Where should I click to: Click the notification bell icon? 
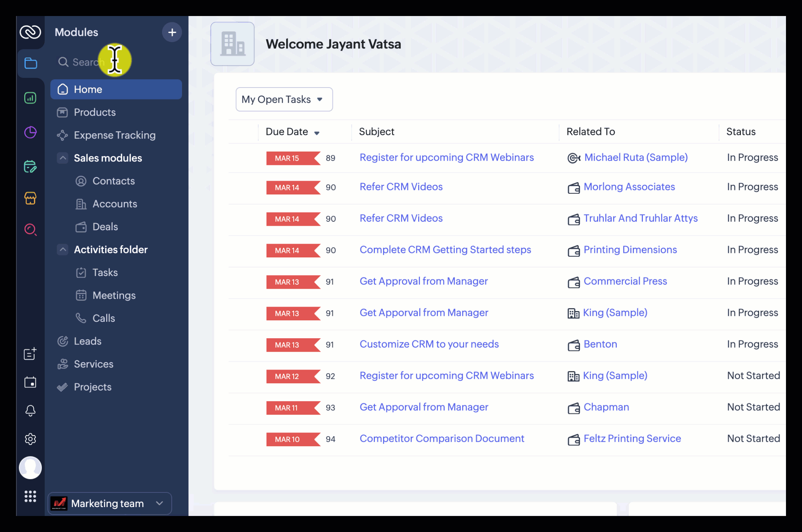(30, 411)
